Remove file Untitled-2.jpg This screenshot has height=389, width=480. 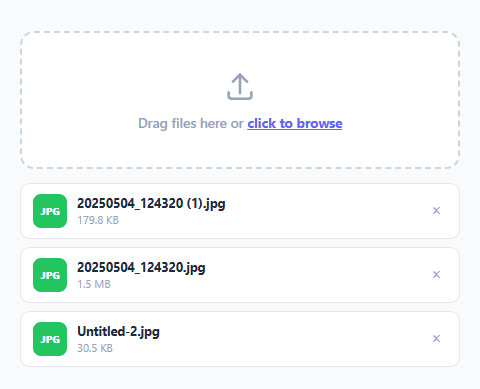(x=436, y=339)
